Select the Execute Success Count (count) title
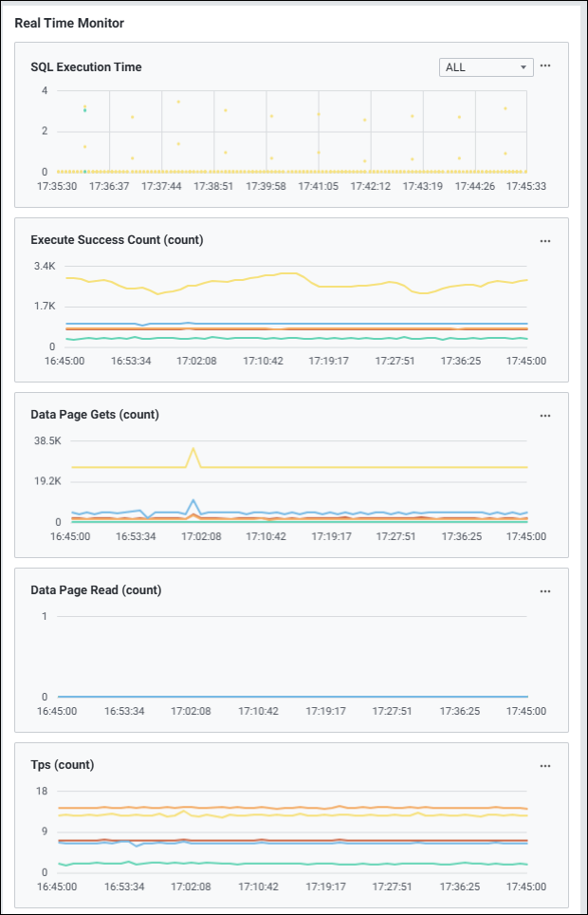This screenshot has width=588, height=915. tap(117, 240)
